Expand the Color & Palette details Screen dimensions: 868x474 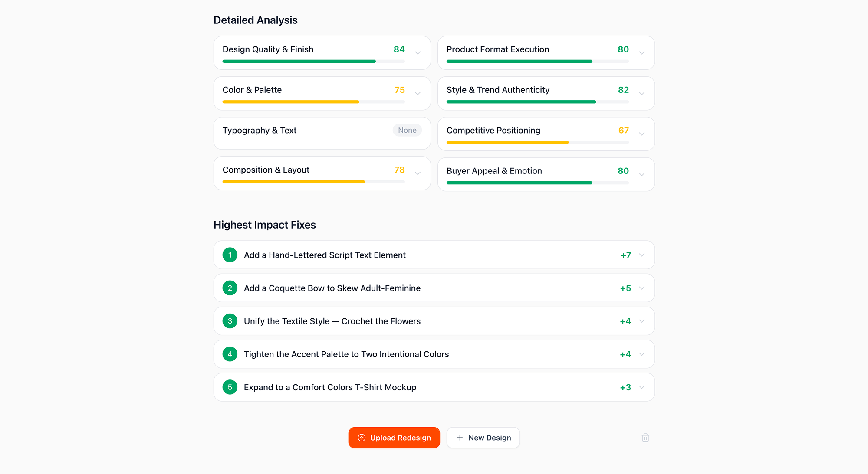tap(418, 93)
